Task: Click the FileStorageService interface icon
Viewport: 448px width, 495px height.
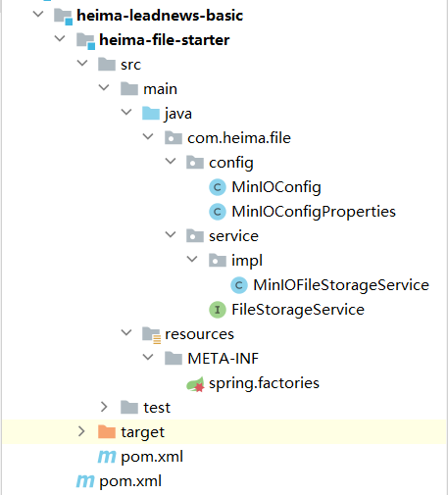Action: pos(218,310)
